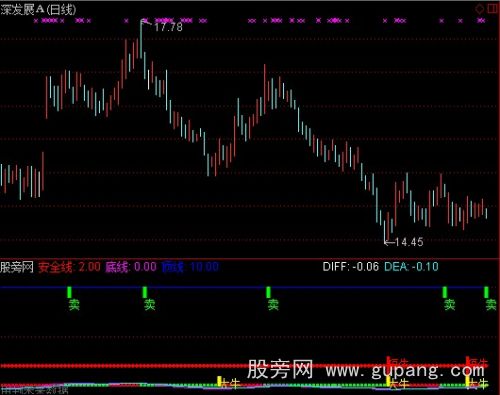This screenshot has height=395, width=500.
Task: Click the DEA: -0.10 readout
Action: coord(411,267)
